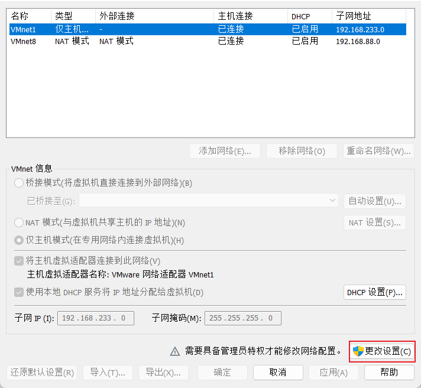Click subnet address 192.168.88.0 cell
Image resolution: width=421 pixels, height=388 pixels.
click(358, 42)
